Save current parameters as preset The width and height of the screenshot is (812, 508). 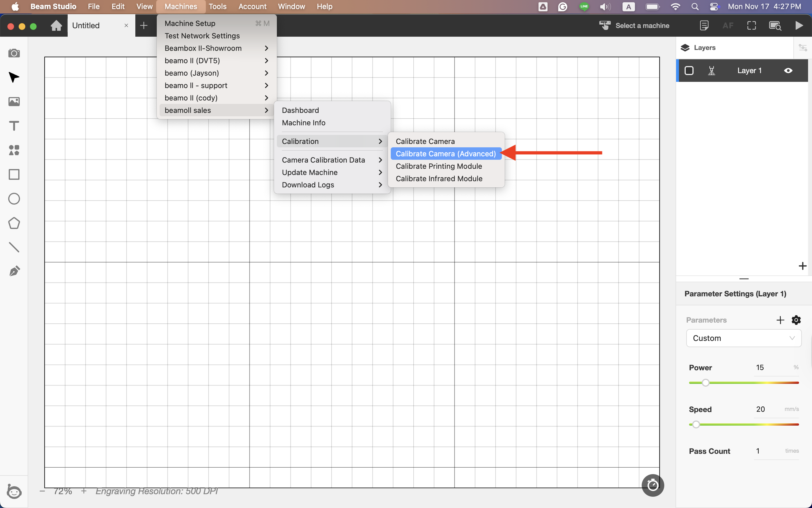point(780,320)
